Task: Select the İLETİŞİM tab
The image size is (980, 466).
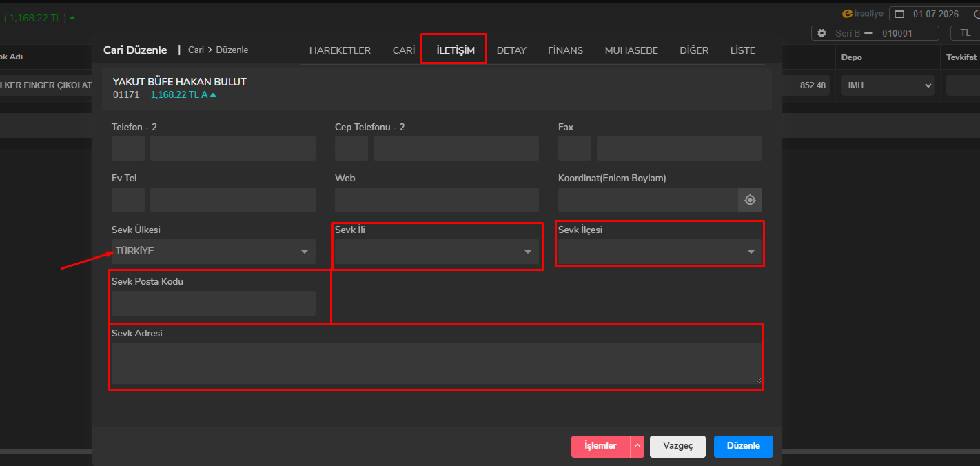Action: point(456,50)
